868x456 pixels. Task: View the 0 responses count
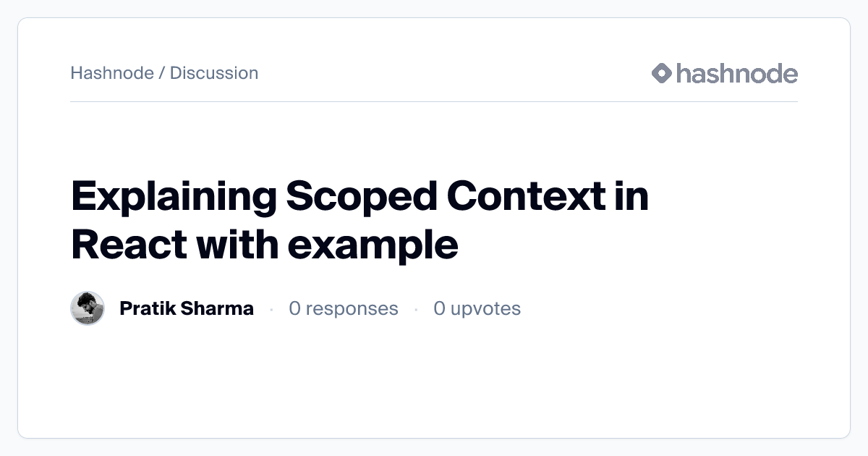pos(343,308)
